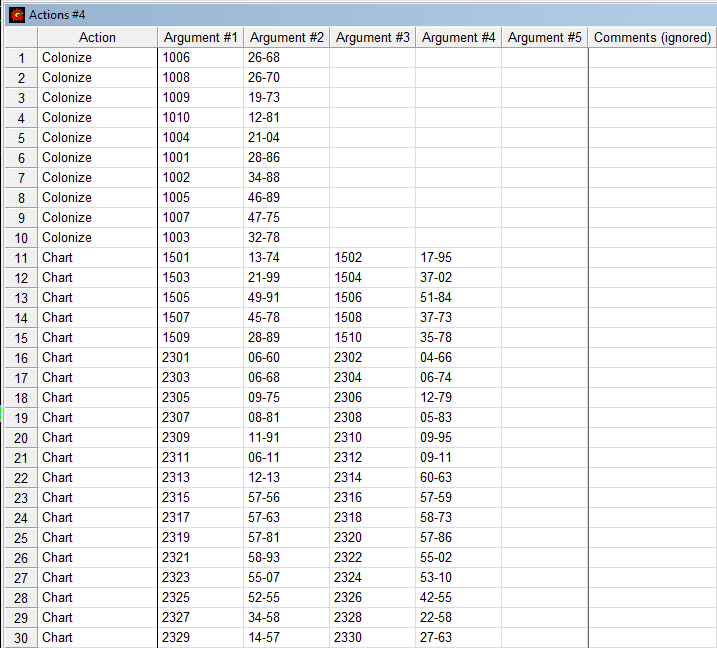Click the cell showing 1502
This screenshot has width=717, height=648.
tap(372, 257)
